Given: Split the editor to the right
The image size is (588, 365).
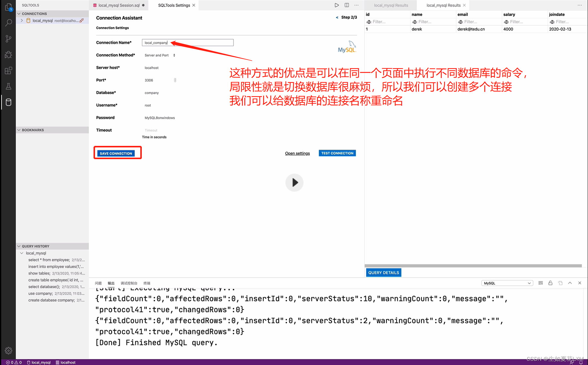Looking at the screenshot, I should click(x=347, y=5).
